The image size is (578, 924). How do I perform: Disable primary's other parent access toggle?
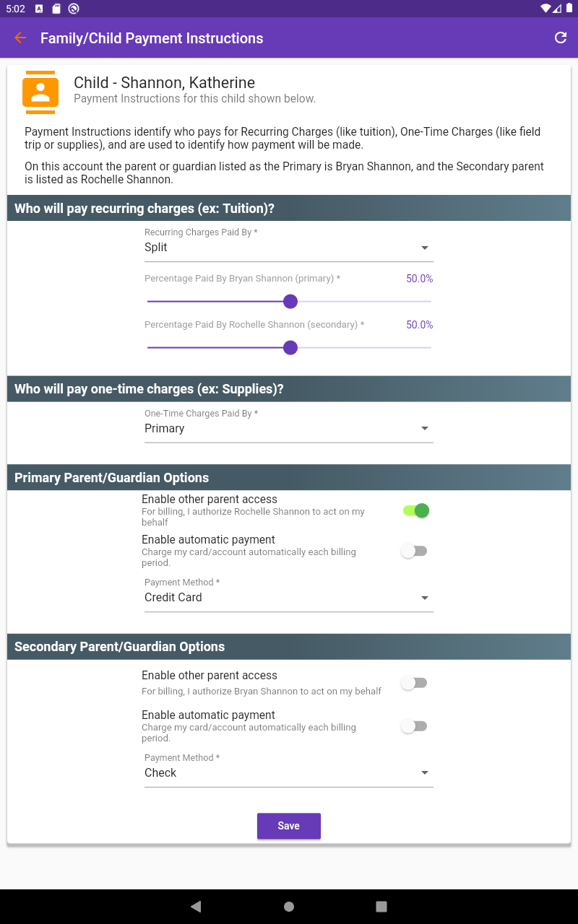click(x=415, y=511)
